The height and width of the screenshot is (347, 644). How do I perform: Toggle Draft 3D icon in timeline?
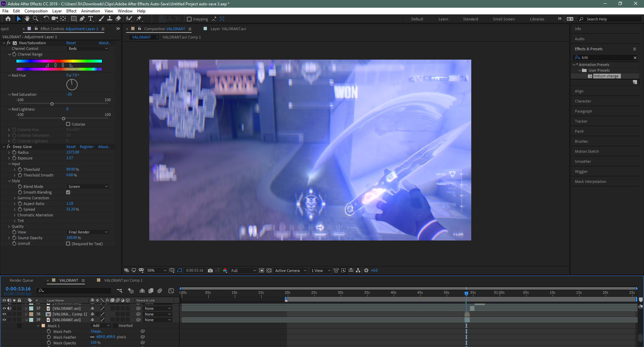pos(131,291)
